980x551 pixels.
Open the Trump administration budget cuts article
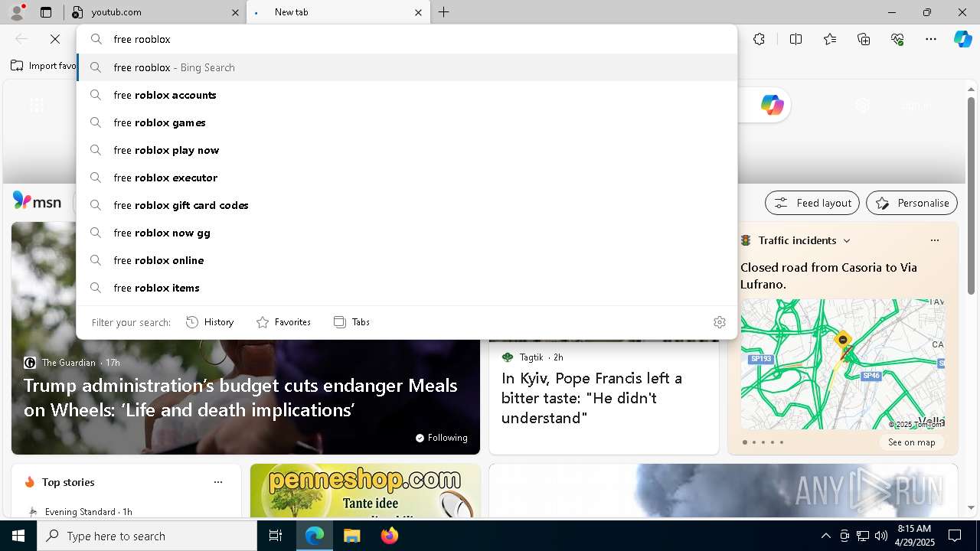[240, 398]
